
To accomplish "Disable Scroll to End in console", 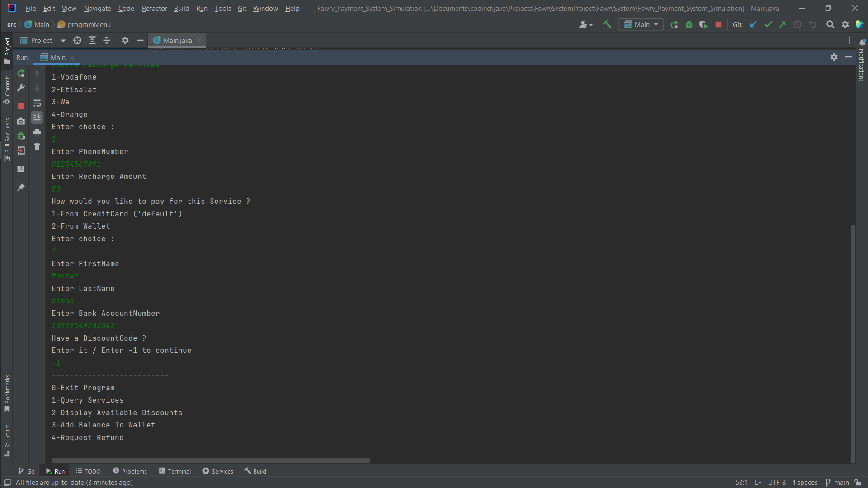I will click(x=37, y=117).
